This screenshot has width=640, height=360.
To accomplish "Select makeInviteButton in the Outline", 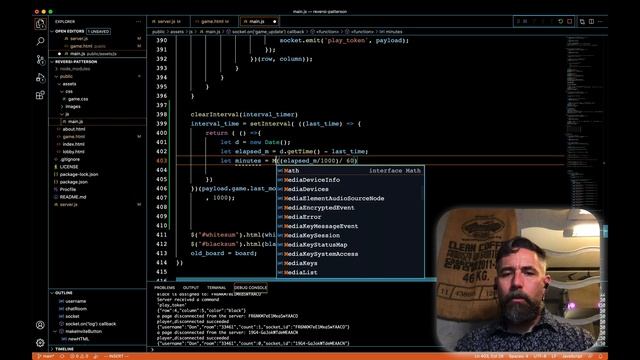I will point(83,331).
